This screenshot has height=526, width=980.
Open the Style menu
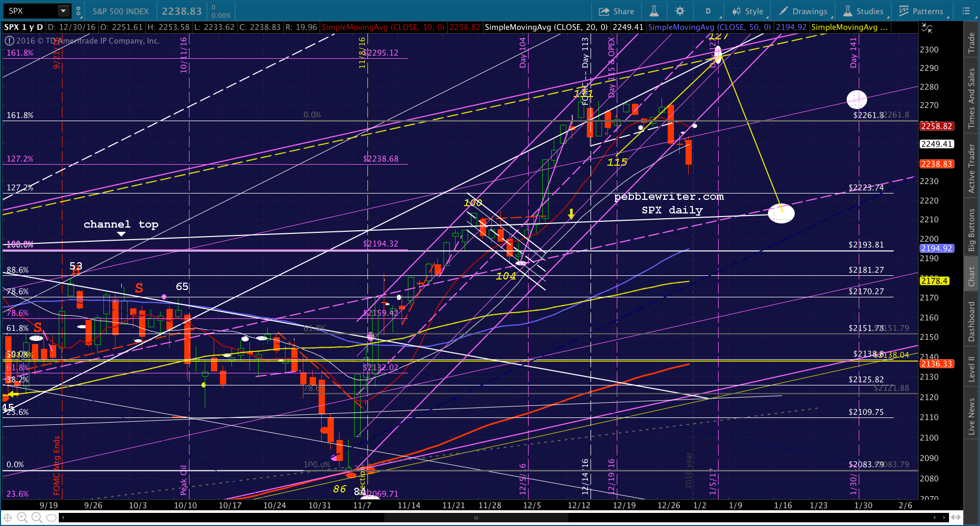pos(748,11)
